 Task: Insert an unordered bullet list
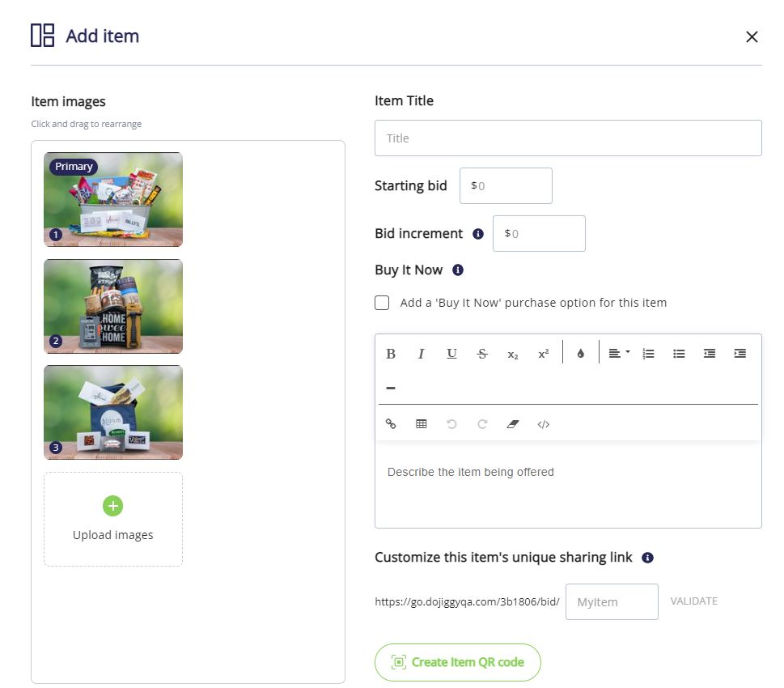[679, 354]
